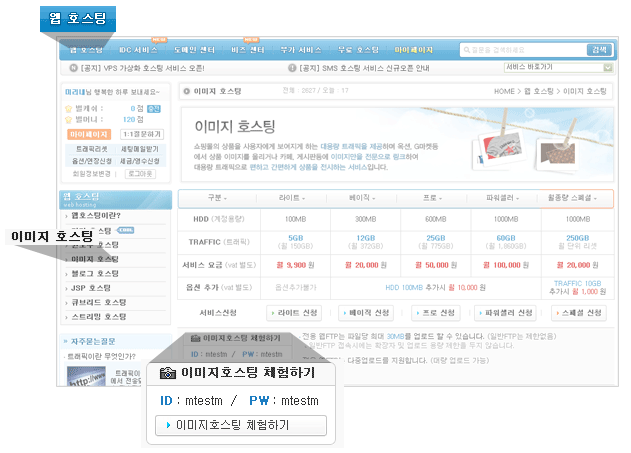Click the 1:1 원격문의 button
The image size is (631, 453).
(x=140, y=133)
